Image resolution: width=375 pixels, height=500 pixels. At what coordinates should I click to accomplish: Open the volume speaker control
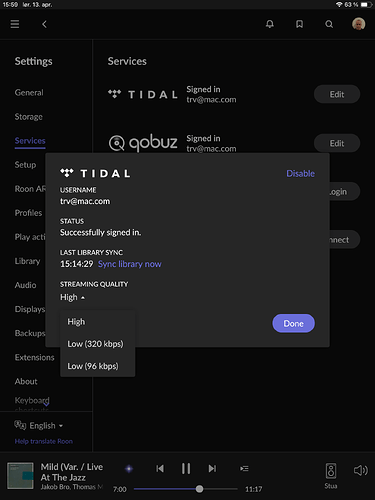click(x=360, y=470)
